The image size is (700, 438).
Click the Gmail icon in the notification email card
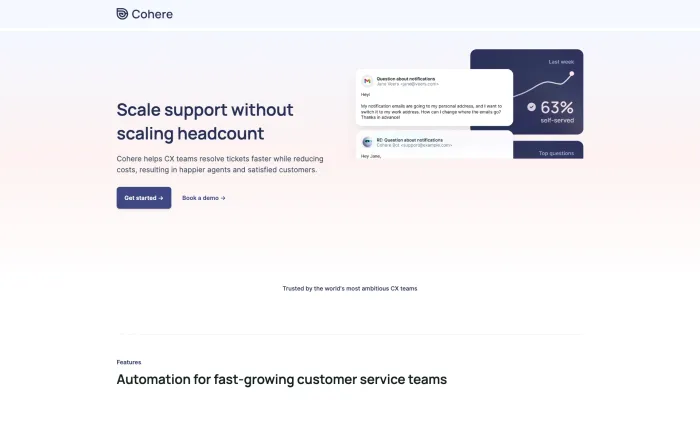367,81
